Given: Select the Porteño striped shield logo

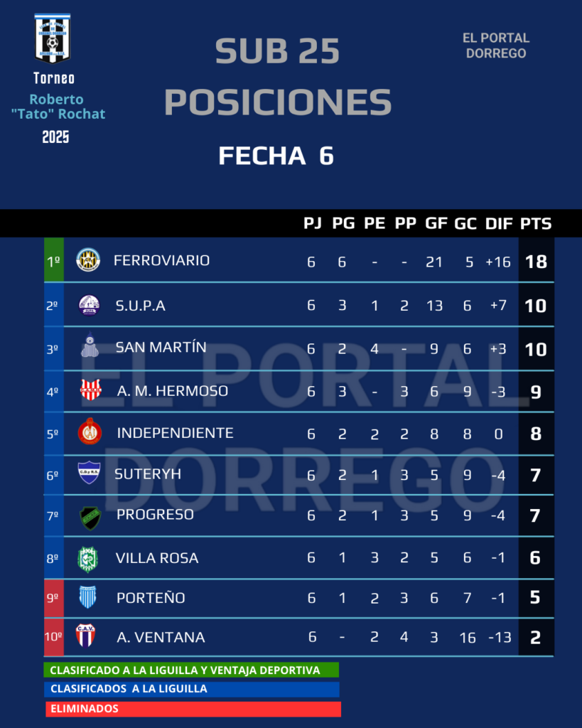Looking at the screenshot, I should click(87, 597).
